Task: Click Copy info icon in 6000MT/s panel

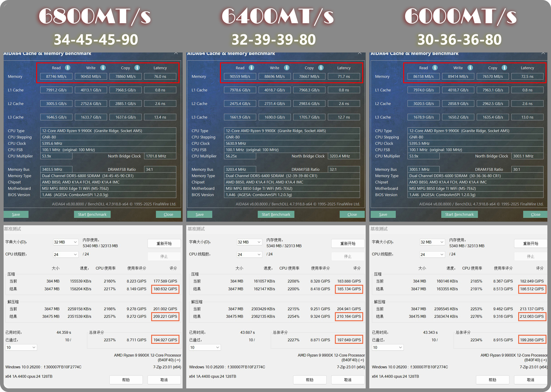Action: (504, 68)
